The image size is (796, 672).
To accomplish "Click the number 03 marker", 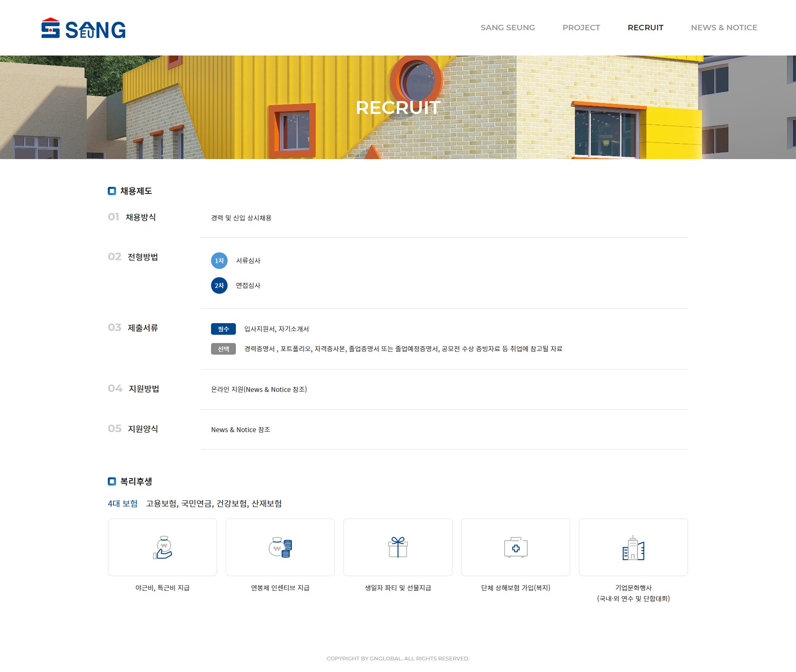I will 115,328.
